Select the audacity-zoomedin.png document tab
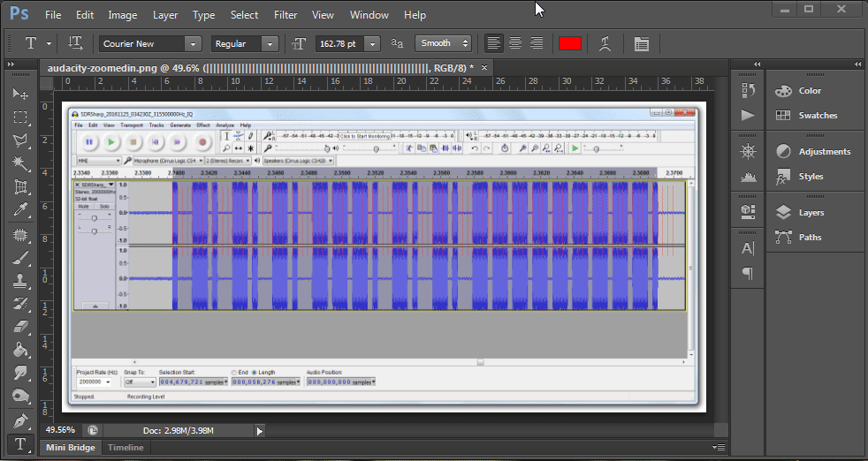This screenshot has width=868, height=461. [260, 67]
